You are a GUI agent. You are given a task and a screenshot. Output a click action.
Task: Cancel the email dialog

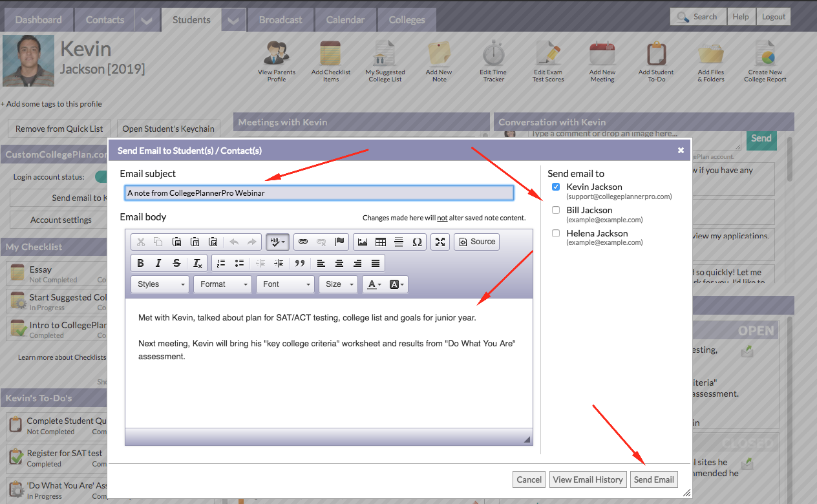coord(529,479)
